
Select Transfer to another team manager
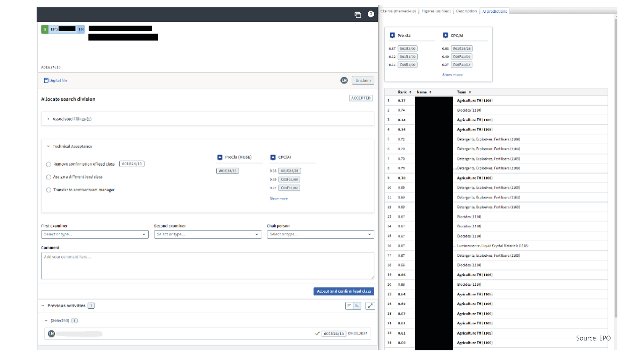pyautogui.click(x=49, y=190)
